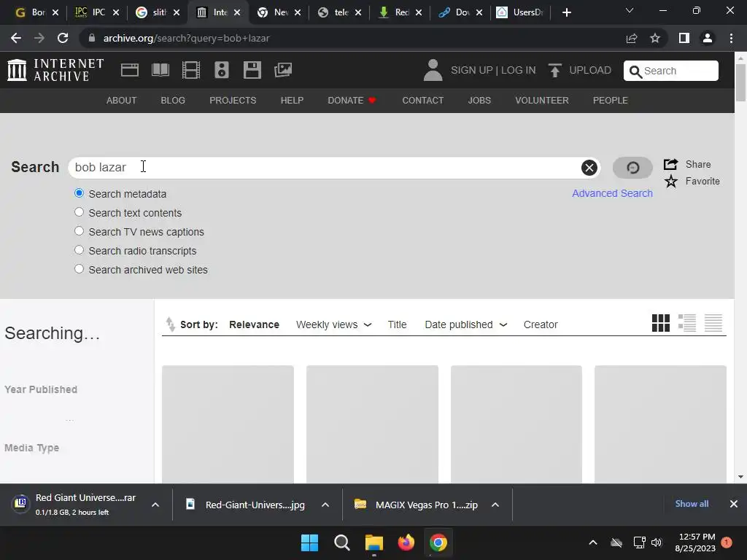The image size is (747, 560).
Task: Open the Images icon in navbar
Action: tap(283, 70)
